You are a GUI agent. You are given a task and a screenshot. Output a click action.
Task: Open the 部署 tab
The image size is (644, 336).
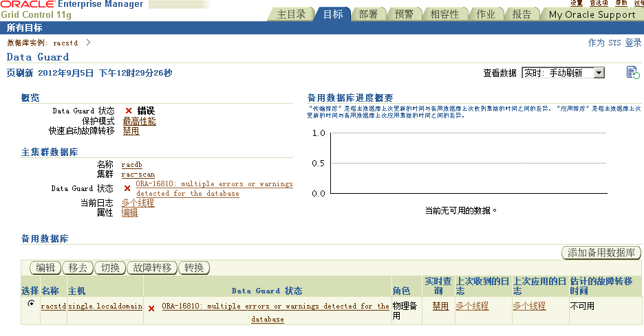(x=368, y=14)
